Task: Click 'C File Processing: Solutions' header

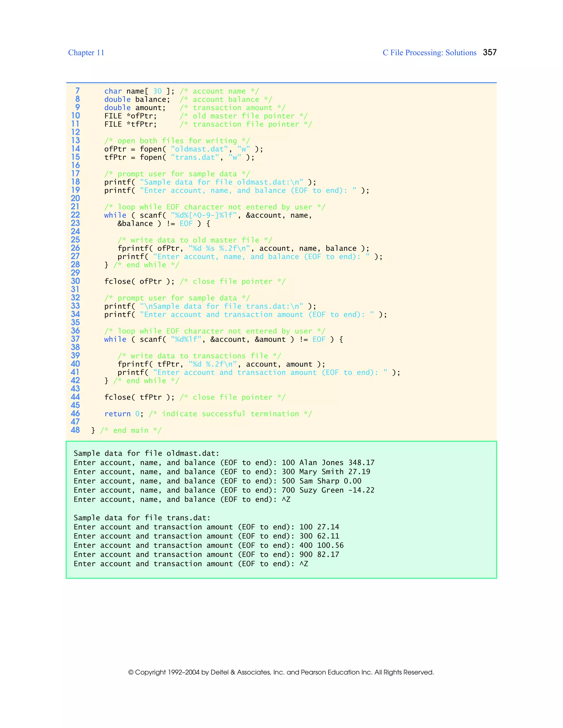Action: 429,53
